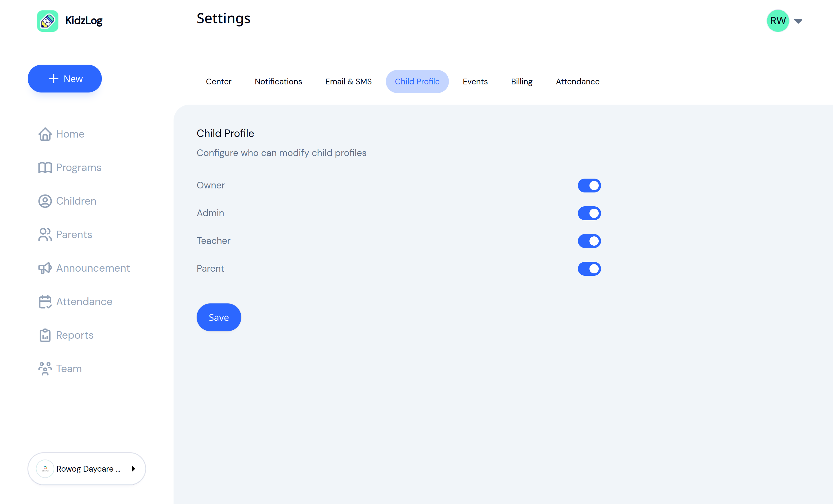Expand the RW account dropdown arrow
Image resolution: width=833 pixels, height=504 pixels.
click(x=798, y=21)
